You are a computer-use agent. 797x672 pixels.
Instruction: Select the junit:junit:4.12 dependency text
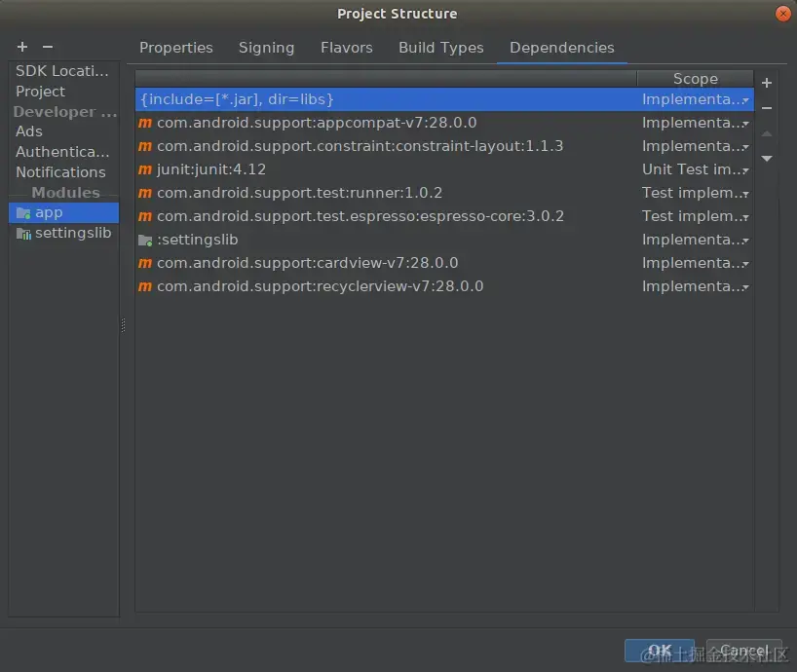(211, 169)
